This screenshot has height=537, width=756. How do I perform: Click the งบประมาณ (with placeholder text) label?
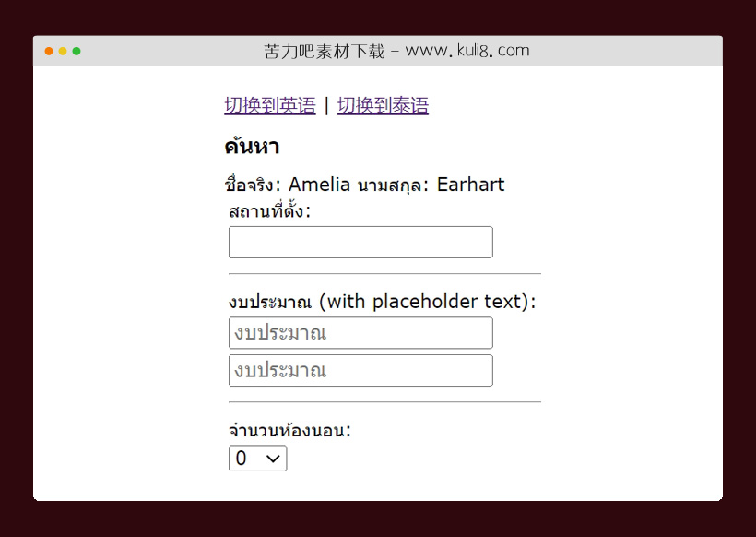click(382, 302)
